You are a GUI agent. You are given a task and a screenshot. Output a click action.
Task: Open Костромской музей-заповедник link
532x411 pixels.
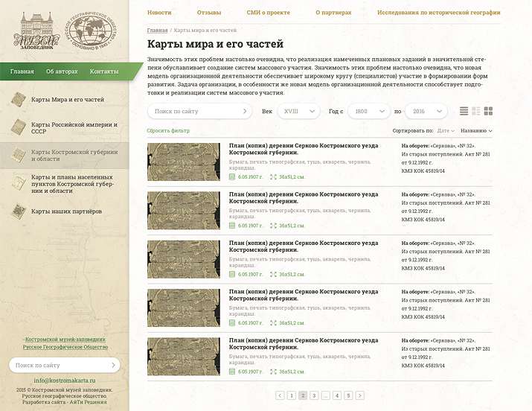[x=65, y=340]
